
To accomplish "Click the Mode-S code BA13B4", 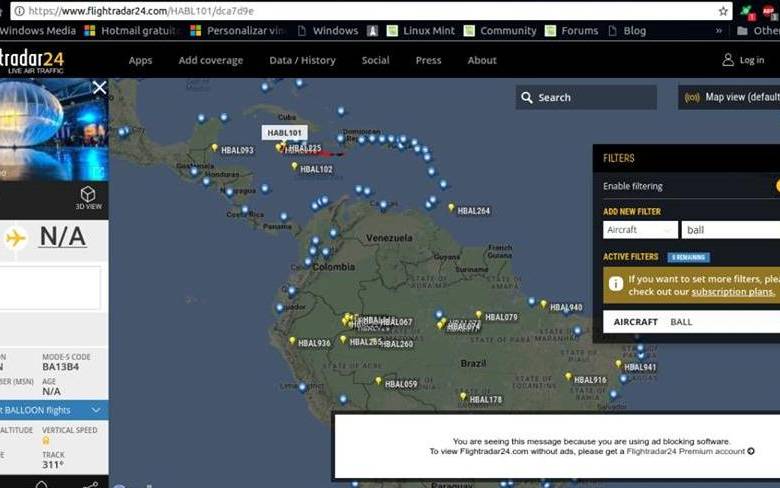I will (61, 367).
